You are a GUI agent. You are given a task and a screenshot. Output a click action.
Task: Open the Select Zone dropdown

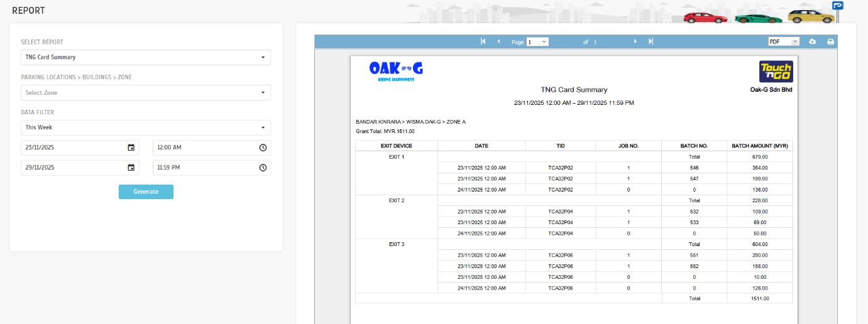tap(146, 92)
